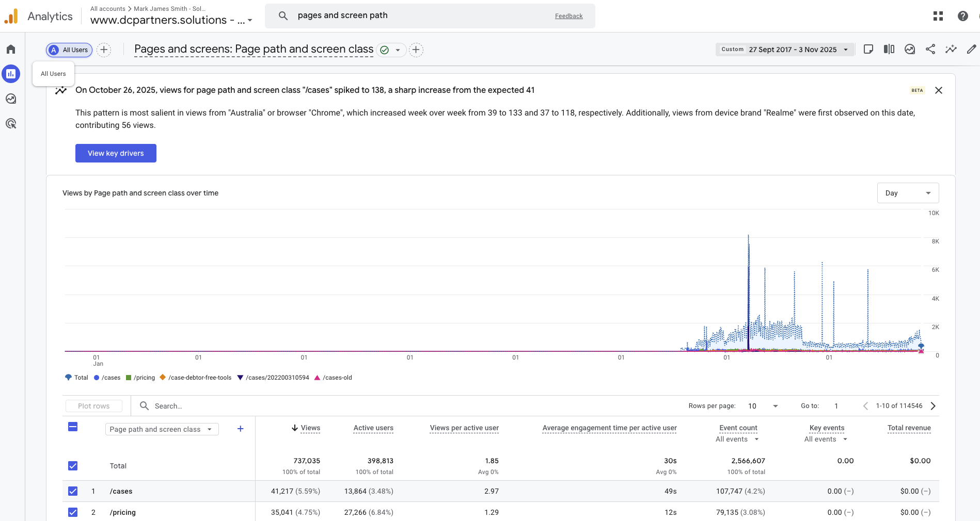Click the /pricing green legend swatch

point(129,378)
